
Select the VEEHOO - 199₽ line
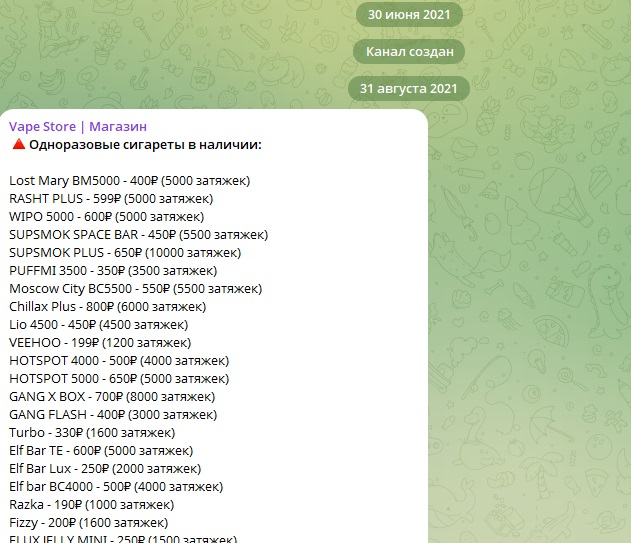(x=100, y=343)
